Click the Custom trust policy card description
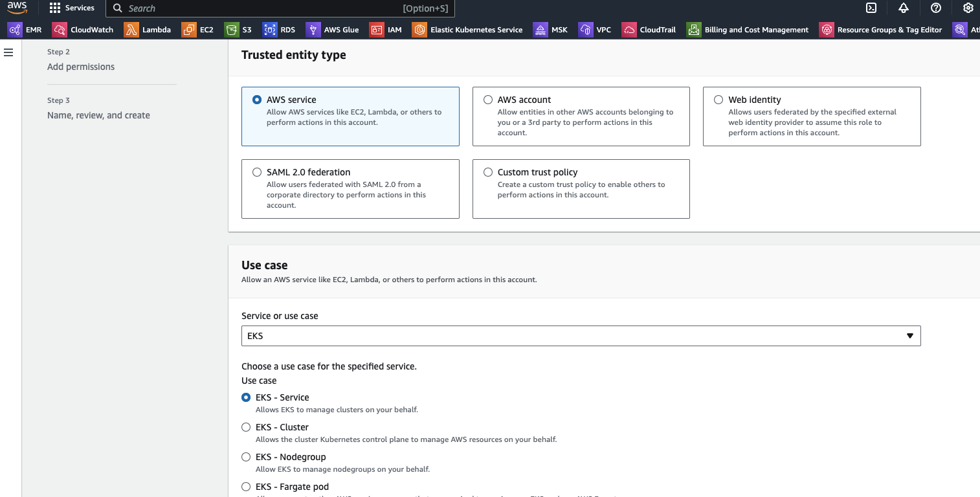 [x=581, y=190]
